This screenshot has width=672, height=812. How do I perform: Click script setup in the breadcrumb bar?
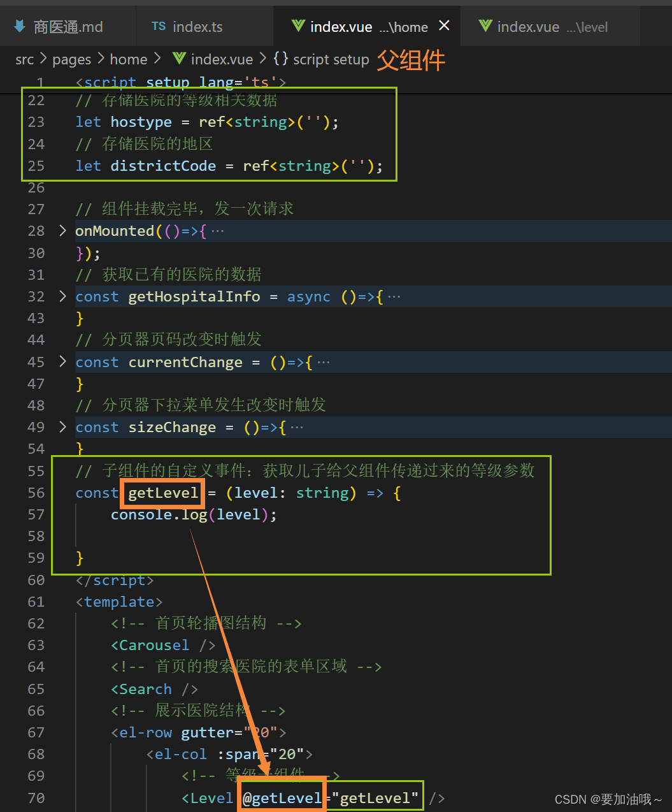tap(331, 59)
